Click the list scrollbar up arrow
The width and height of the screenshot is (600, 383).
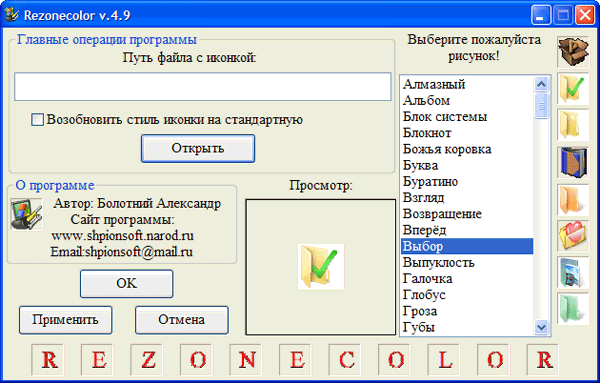pyautogui.click(x=541, y=84)
